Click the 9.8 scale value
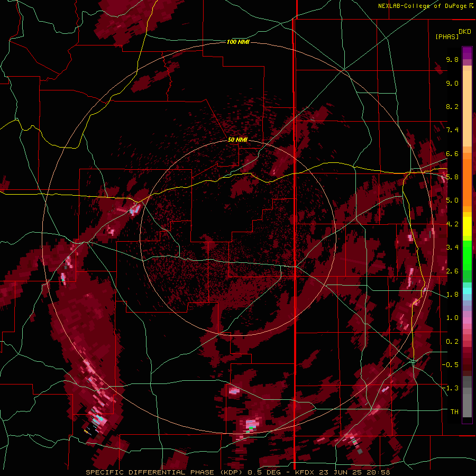The height and width of the screenshot is (476, 476). click(x=452, y=60)
